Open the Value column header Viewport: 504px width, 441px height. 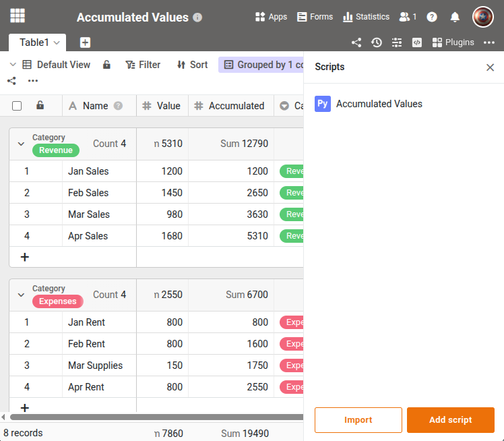pyautogui.click(x=162, y=106)
